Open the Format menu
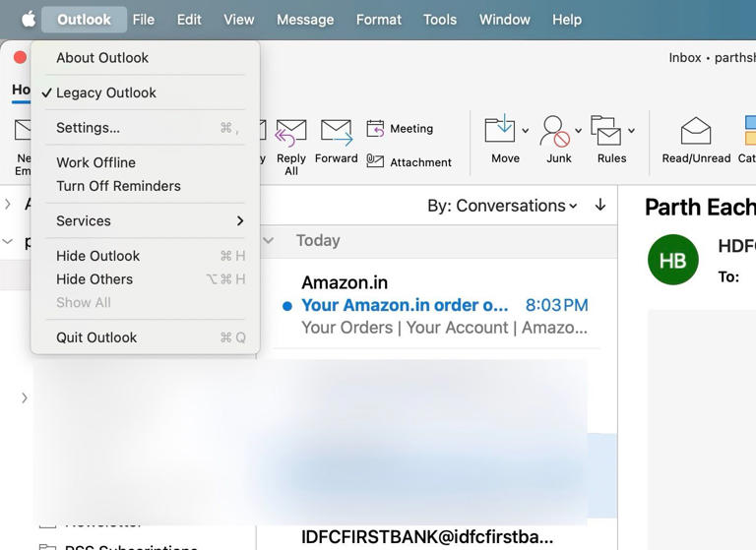 (x=378, y=20)
